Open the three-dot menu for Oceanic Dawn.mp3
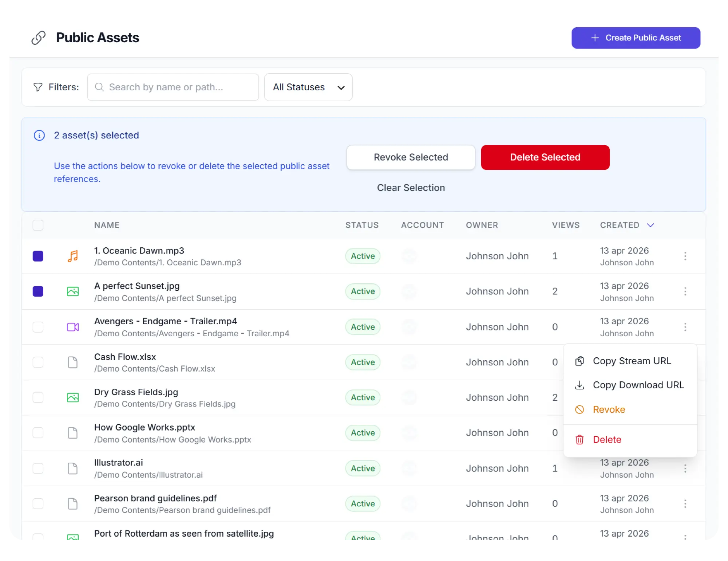The height and width of the screenshot is (561, 728). [x=685, y=256]
